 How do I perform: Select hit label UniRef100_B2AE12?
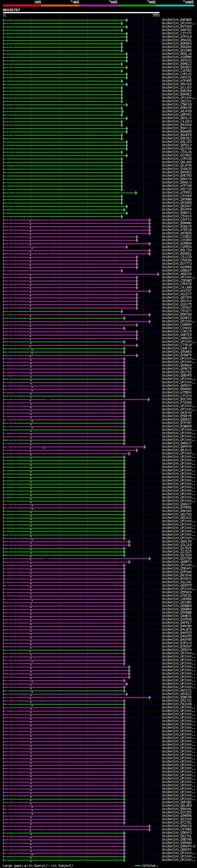click(x=177, y=318)
